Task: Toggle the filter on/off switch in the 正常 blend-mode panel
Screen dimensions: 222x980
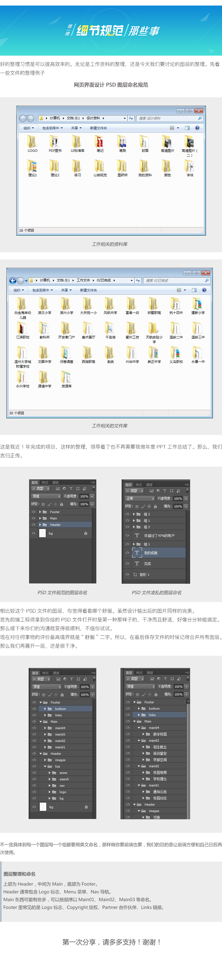Action: [x=188, y=491]
